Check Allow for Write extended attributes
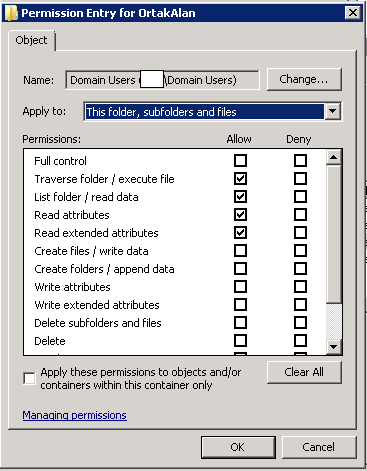This screenshot has width=367, height=471. pyautogui.click(x=240, y=305)
